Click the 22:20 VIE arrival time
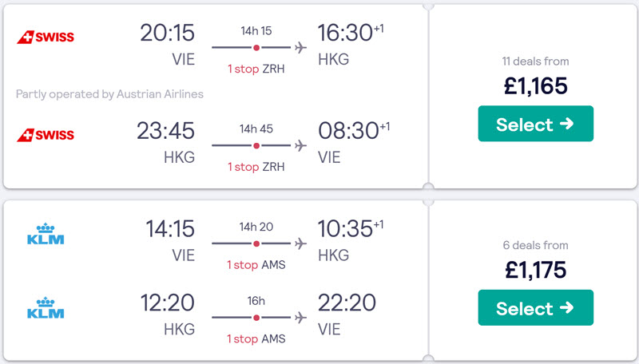 point(347,303)
